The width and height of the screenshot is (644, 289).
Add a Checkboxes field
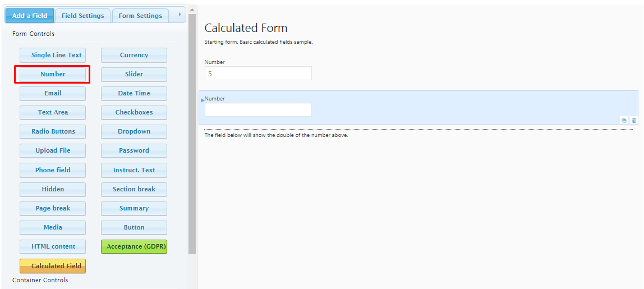tap(134, 112)
